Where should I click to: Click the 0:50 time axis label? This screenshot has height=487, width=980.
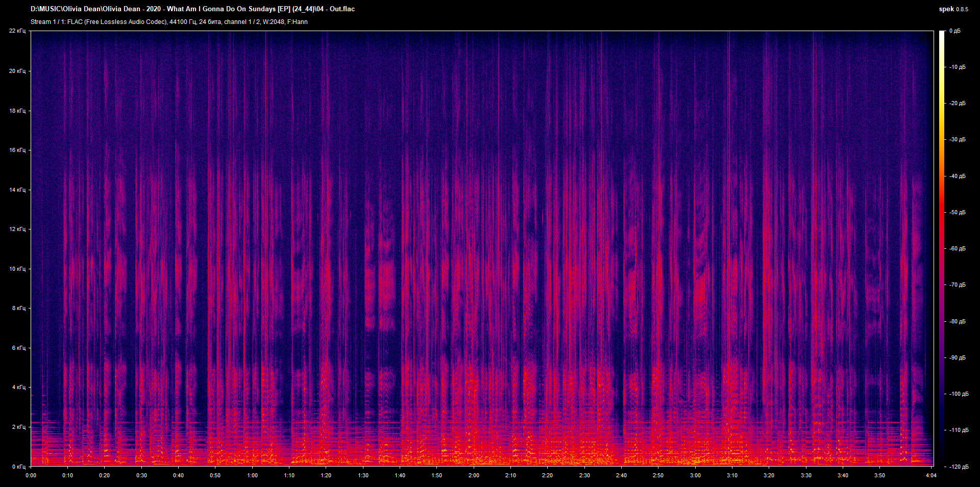point(215,475)
